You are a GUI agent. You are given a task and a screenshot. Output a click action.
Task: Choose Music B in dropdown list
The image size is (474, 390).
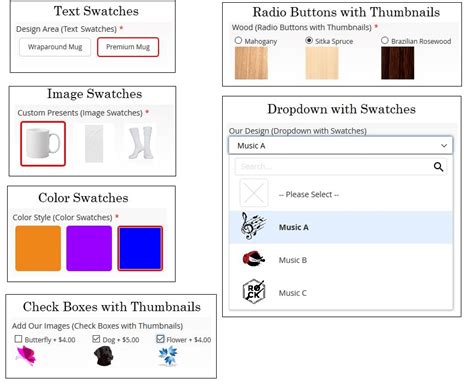tap(341, 260)
